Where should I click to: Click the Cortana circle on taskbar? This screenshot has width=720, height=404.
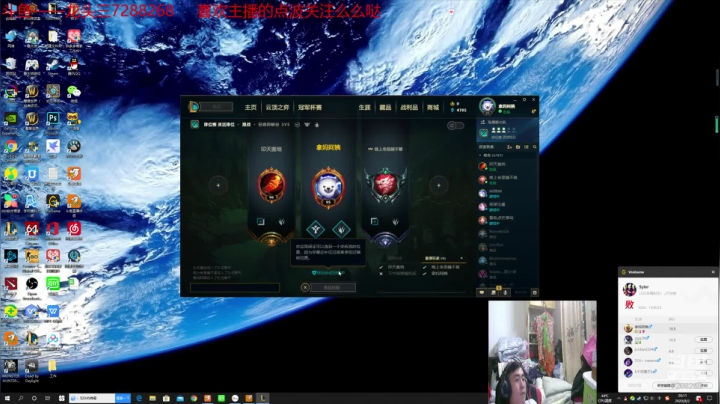tap(34, 398)
